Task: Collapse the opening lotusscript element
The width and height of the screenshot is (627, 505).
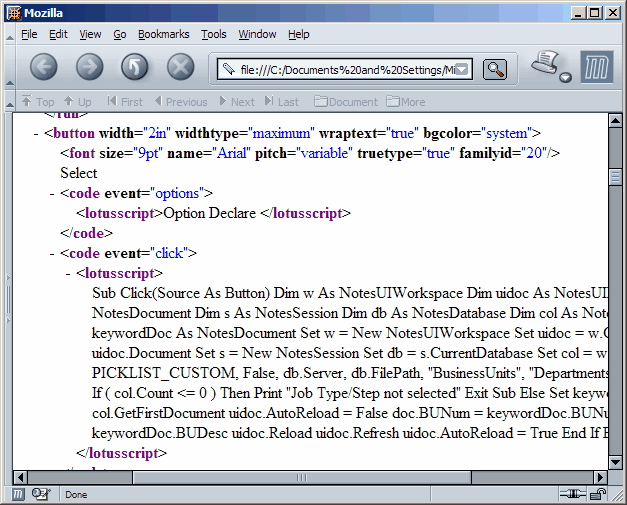Action: [68, 274]
